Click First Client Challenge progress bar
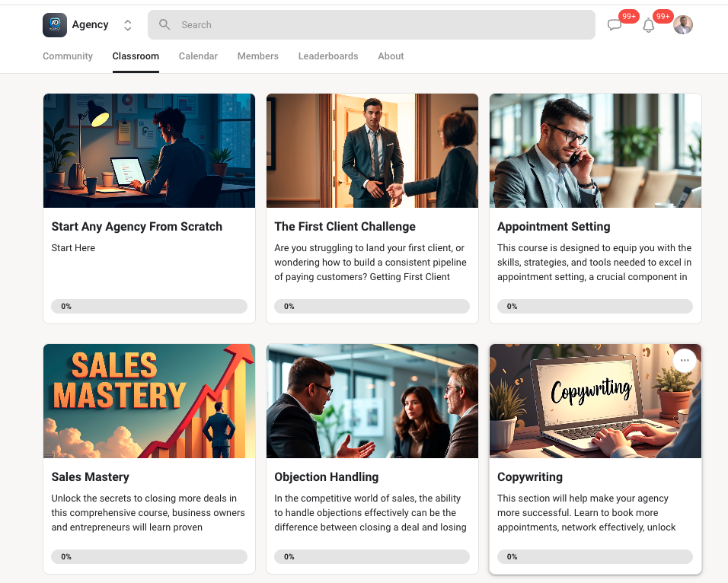728x583 pixels. 372,307
